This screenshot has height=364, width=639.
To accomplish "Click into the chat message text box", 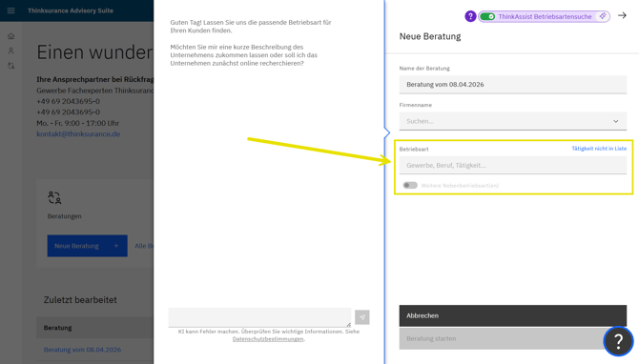I will click(x=259, y=317).
